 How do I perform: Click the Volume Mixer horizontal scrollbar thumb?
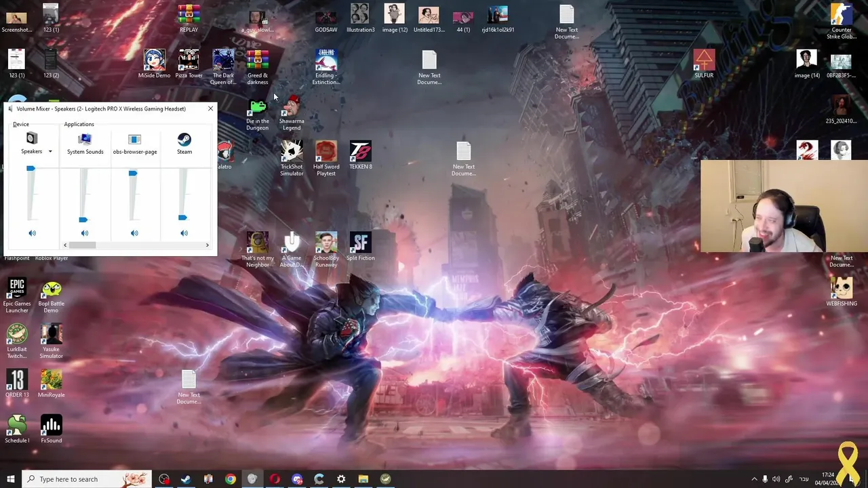tap(82, 245)
